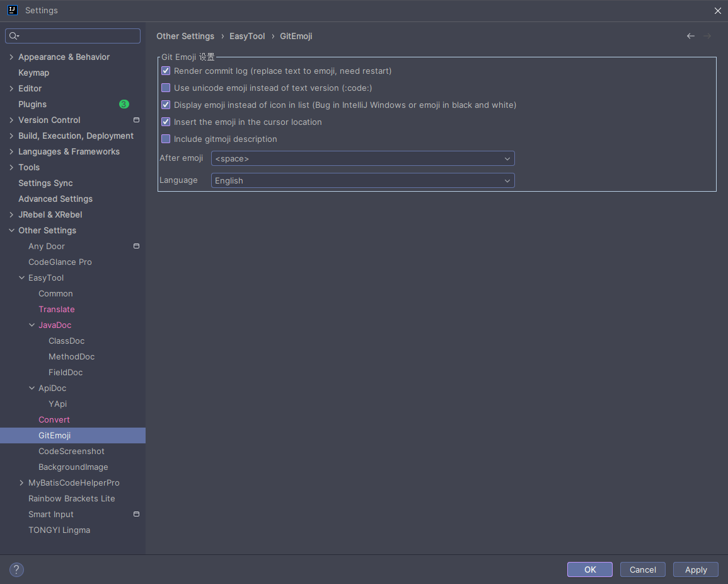Viewport: 728px width, 584px height.
Task: Click GitEmoji in the breadcrumb
Action: 296,36
